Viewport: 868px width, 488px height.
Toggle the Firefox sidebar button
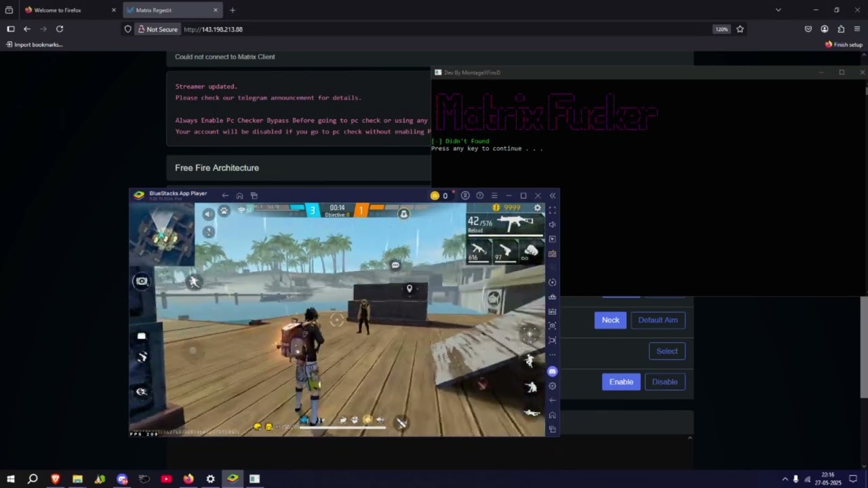click(11, 29)
